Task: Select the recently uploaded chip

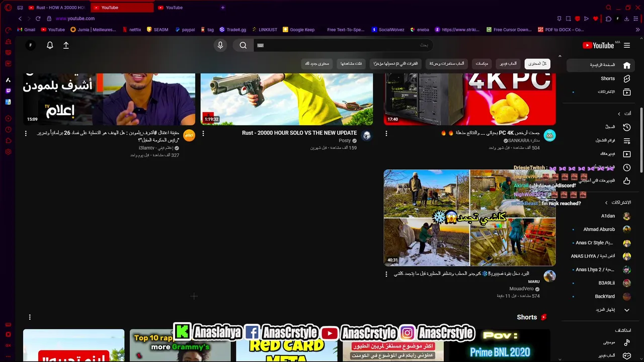Action: click(x=395, y=64)
